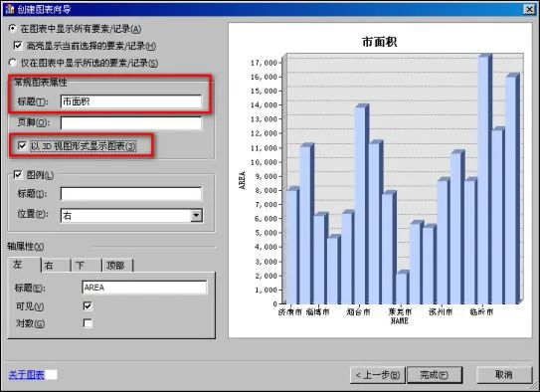Switch to the 右 axis tab
Screen dimensions: 540x392
coord(56,266)
